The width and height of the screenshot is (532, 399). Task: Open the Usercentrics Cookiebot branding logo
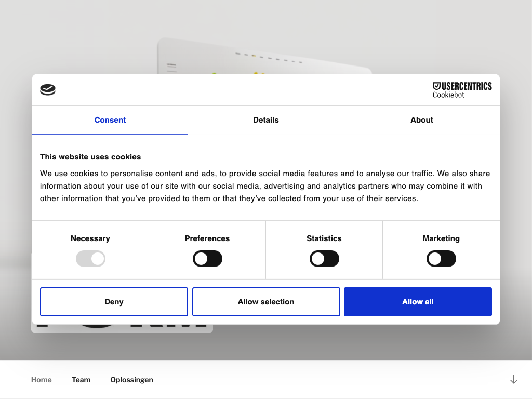(462, 90)
